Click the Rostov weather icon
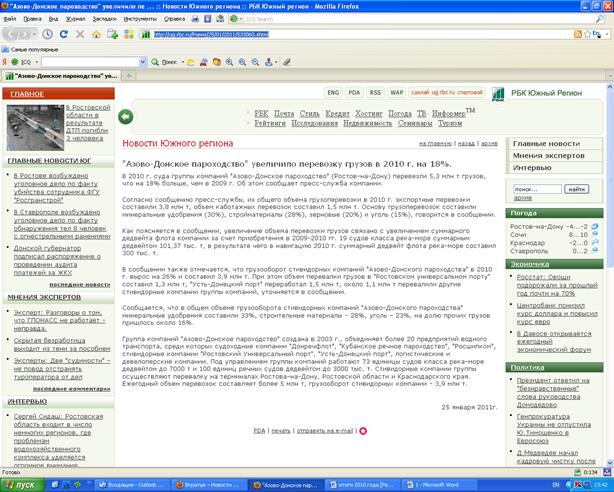This screenshot has height=492, width=614. tap(595, 226)
